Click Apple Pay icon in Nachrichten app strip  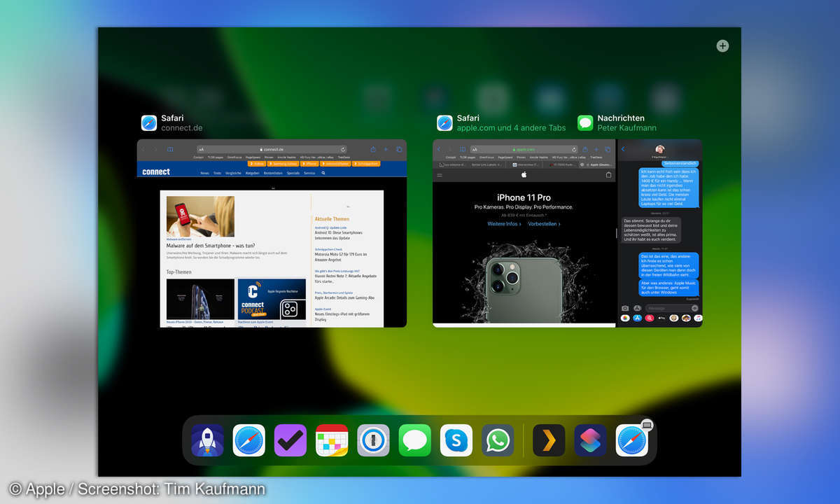pyautogui.click(x=661, y=318)
